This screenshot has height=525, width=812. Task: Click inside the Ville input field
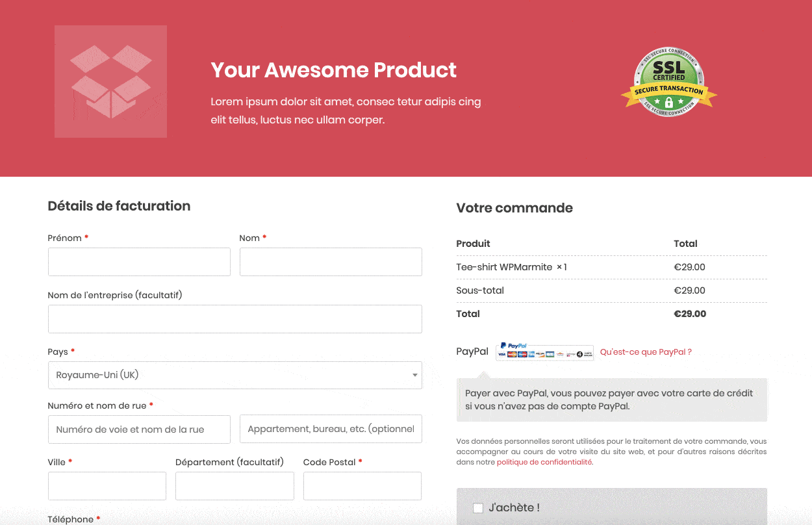tap(107, 486)
